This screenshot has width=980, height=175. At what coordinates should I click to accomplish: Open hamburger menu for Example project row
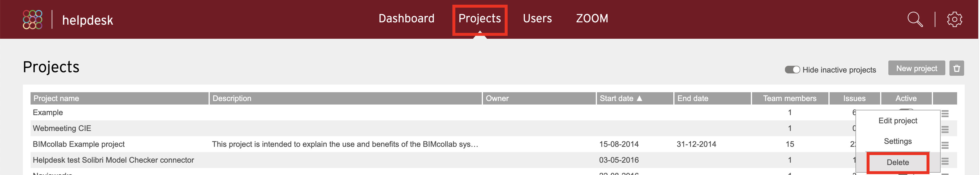coord(945,113)
